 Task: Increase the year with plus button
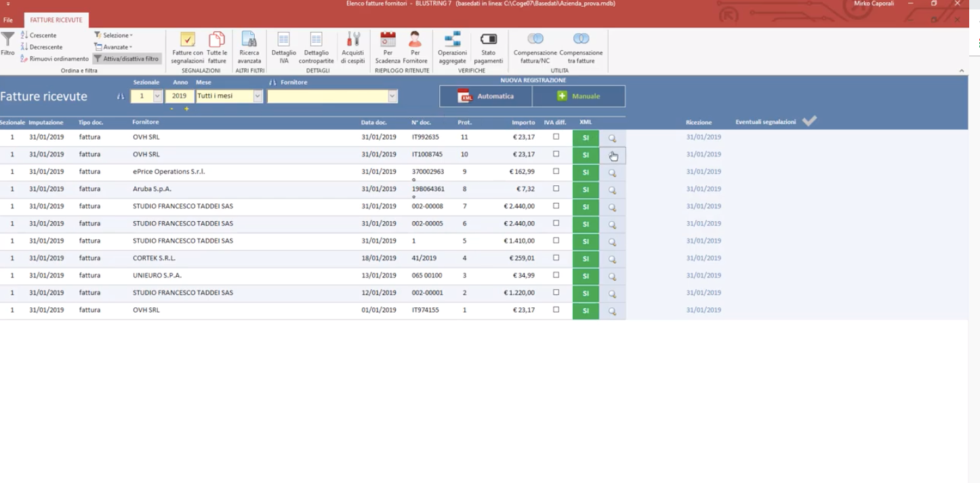[186, 109]
